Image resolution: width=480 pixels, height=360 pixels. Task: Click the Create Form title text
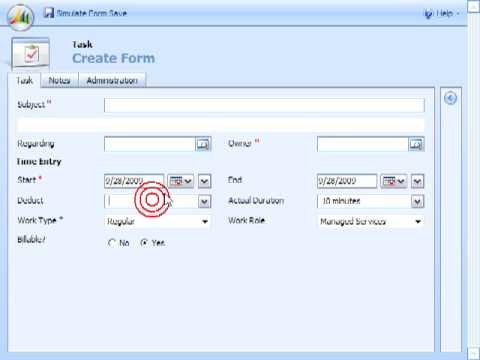point(114,58)
